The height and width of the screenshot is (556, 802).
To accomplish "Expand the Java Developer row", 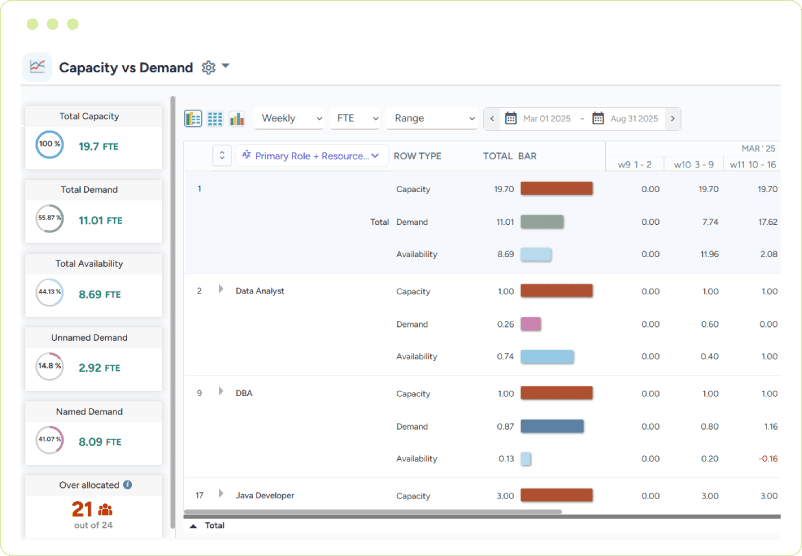I will pos(221,494).
